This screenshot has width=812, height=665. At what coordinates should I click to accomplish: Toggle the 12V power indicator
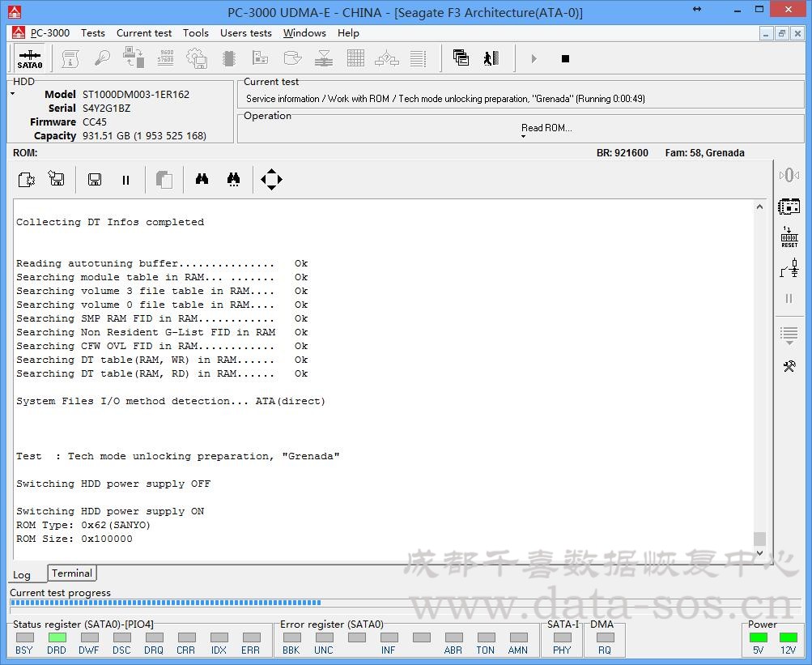(788, 637)
